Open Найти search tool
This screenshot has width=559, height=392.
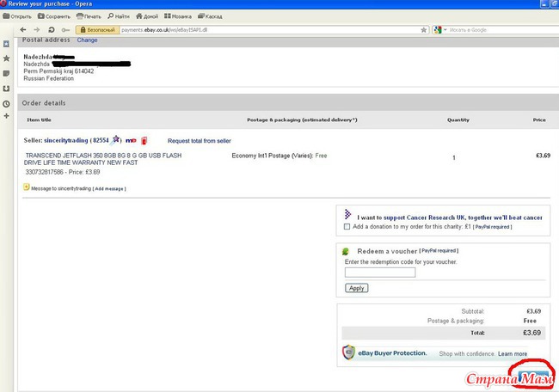pyautogui.click(x=119, y=16)
